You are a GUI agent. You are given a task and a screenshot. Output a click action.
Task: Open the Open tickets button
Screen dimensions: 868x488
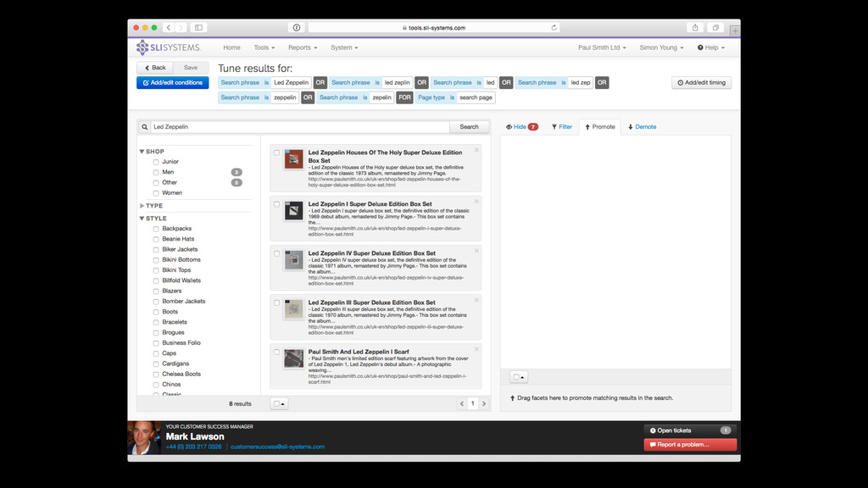690,430
